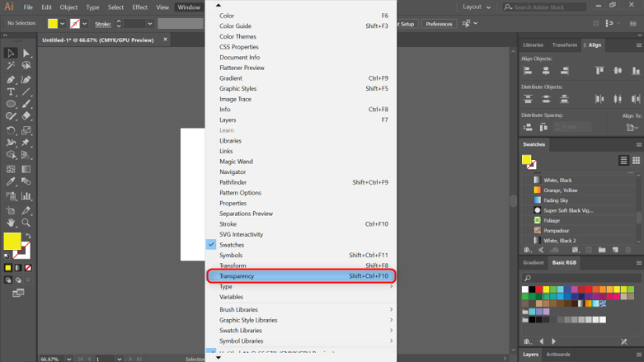The width and height of the screenshot is (644, 362).
Task: Choose the Rotate tool
Action: pos(11,130)
